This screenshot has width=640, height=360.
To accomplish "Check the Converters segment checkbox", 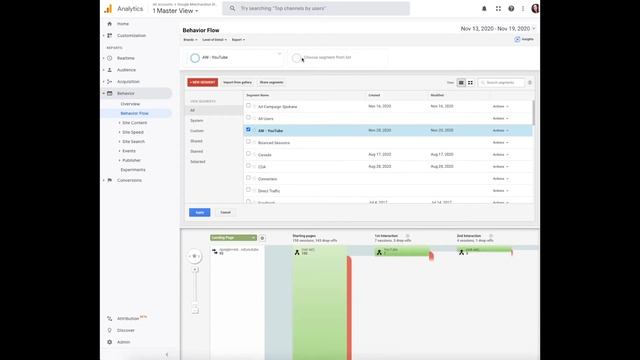I will [x=248, y=178].
